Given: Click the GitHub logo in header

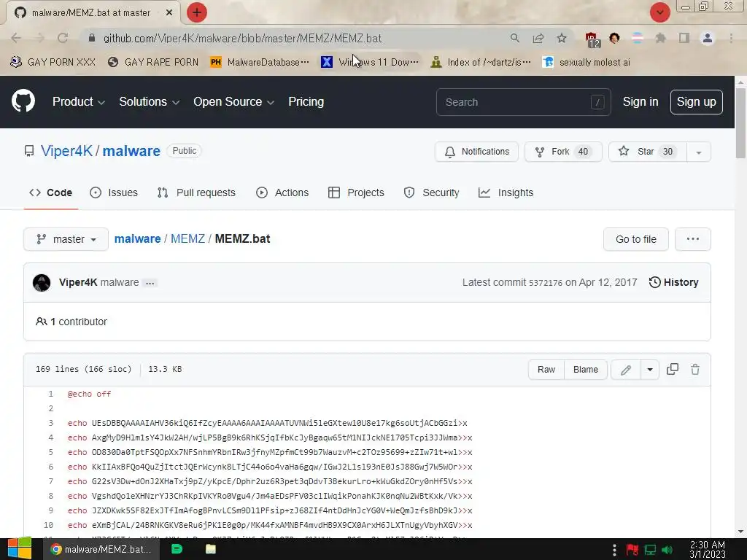Looking at the screenshot, I should coord(23,101).
